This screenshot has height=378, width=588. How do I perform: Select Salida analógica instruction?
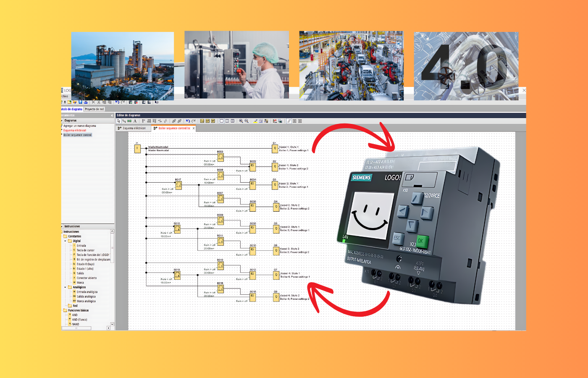tap(86, 297)
